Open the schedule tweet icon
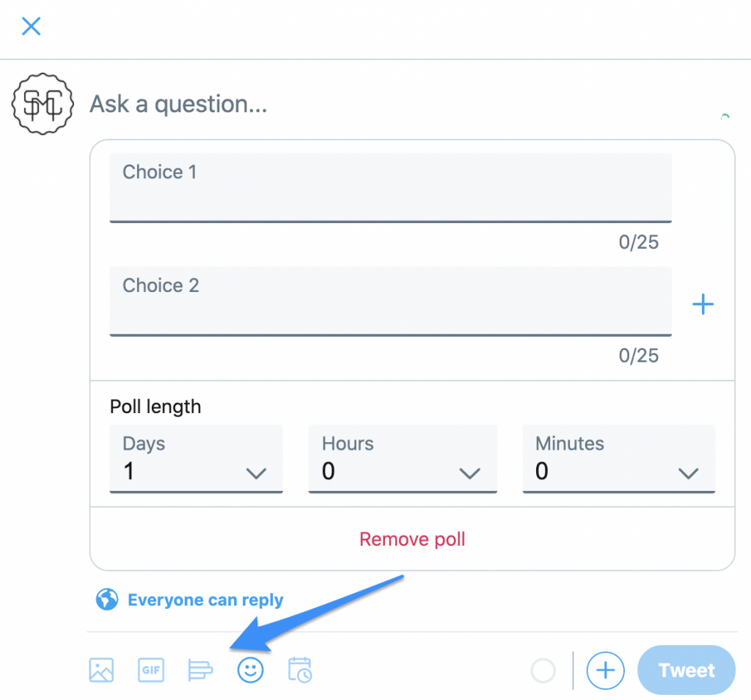This screenshot has height=700, width=751. point(299,670)
